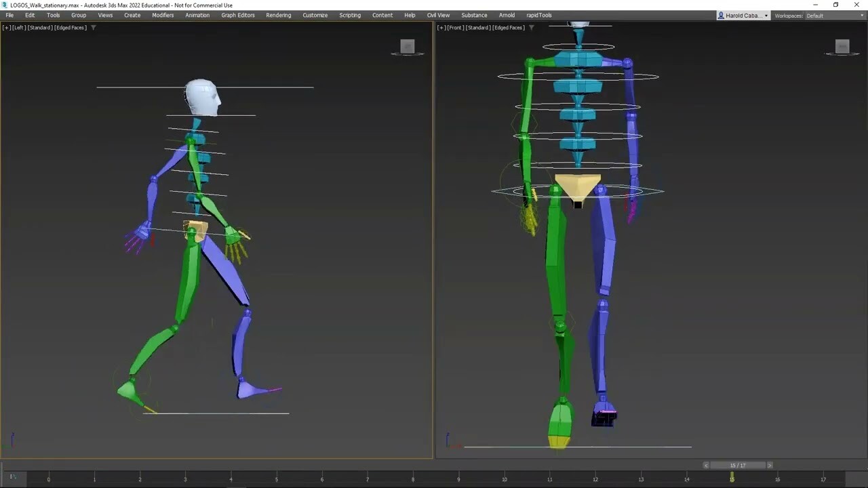The width and height of the screenshot is (868, 488).
Task: Open the Harold Caba user account dropdown
Action: [743, 16]
